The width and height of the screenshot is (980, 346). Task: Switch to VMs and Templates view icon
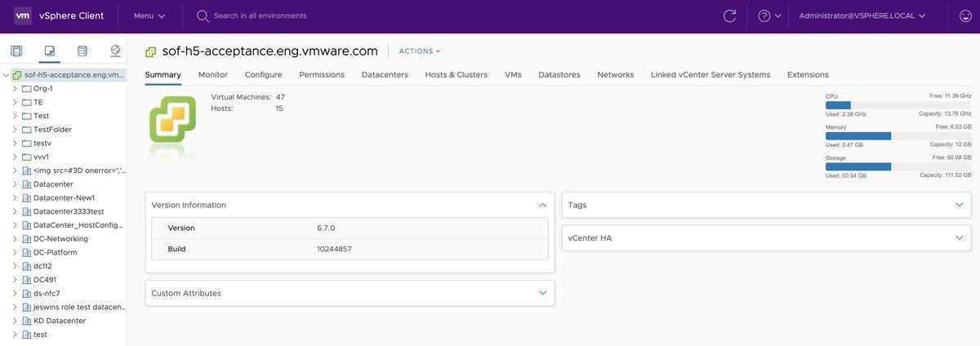[49, 51]
